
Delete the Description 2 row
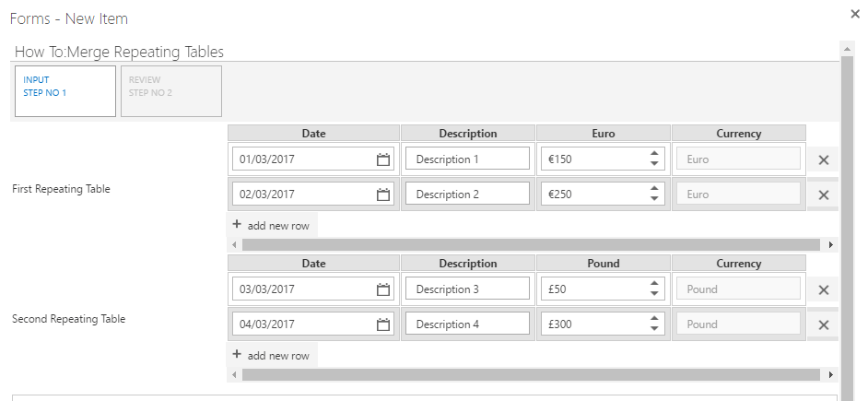(x=823, y=195)
